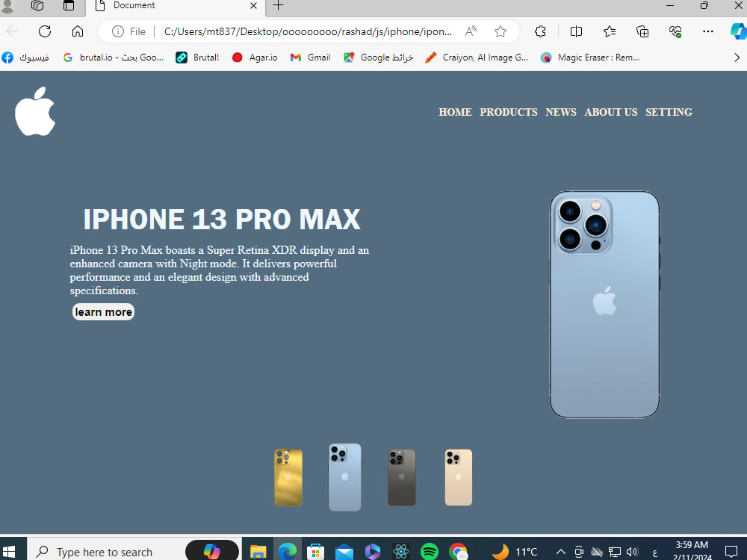Open the NEWS nav link
The height and width of the screenshot is (560, 747).
561,113
